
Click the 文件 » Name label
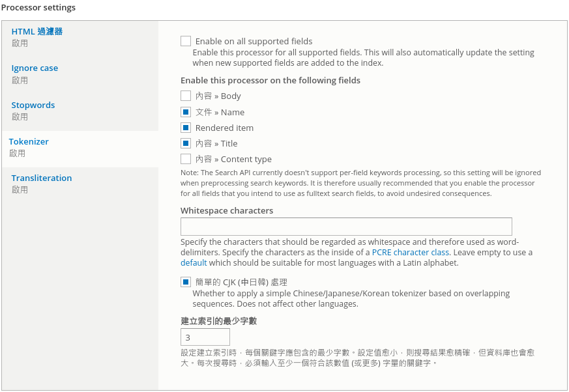220,113
